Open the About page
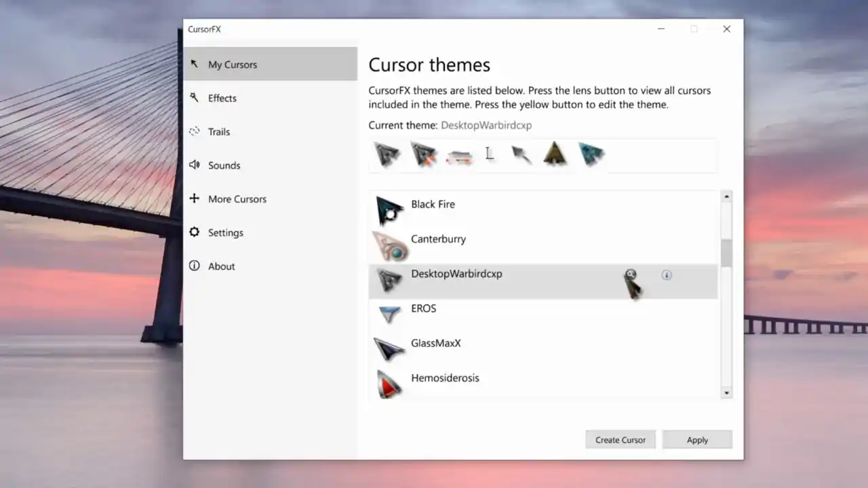This screenshot has height=488, width=868. click(270, 266)
